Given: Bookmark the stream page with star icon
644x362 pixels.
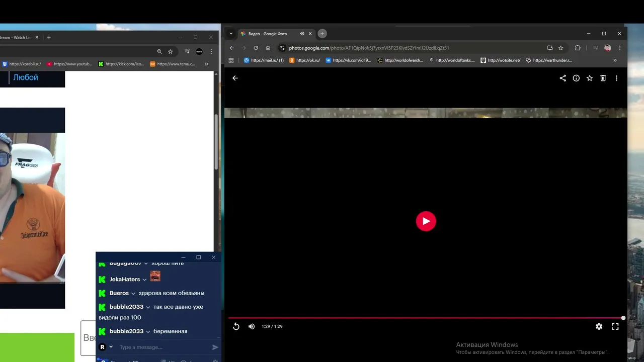Looking at the screenshot, I should click(x=171, y=51).
